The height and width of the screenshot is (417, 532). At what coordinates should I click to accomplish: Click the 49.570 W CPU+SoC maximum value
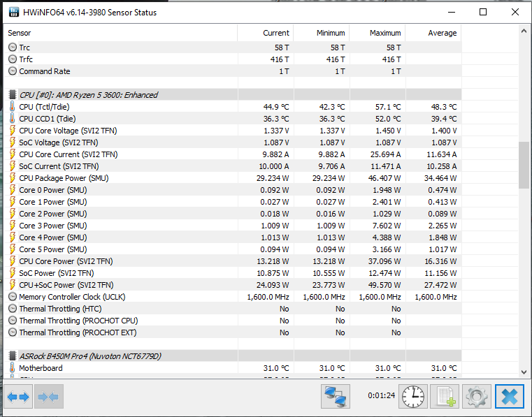click(384, 285)
